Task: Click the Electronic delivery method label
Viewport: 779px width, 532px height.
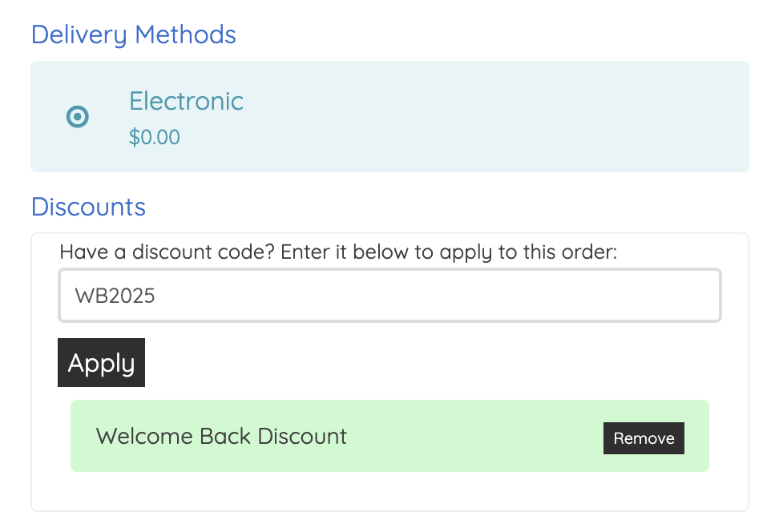Action: click(186, 102)
